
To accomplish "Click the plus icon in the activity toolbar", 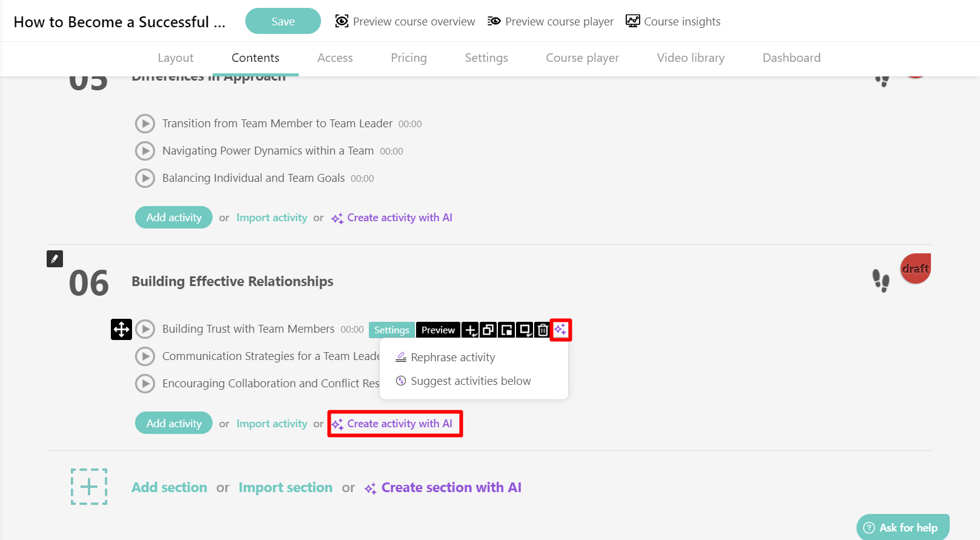I will pyautogui.click(x=470, y=330).
